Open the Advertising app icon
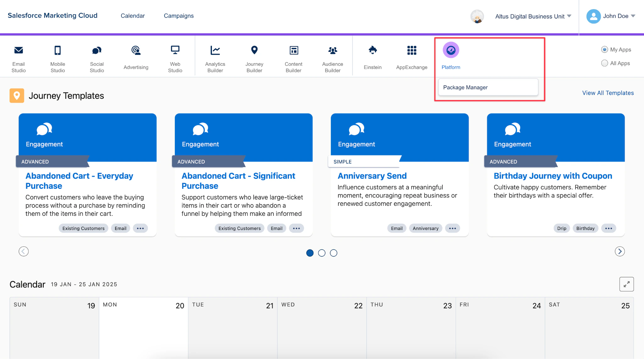644x359 pixels. (136, 50)
